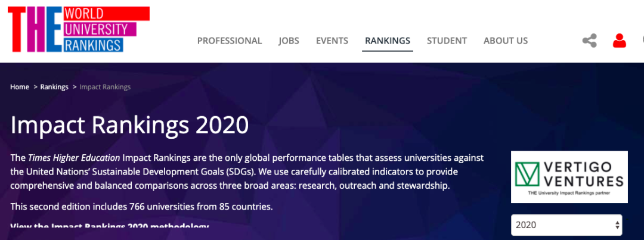Image resolution: width=644 pixels, height=240 pixels.
Task: Click the italic Times Higher Education text
Action: (x=74, y=158)
